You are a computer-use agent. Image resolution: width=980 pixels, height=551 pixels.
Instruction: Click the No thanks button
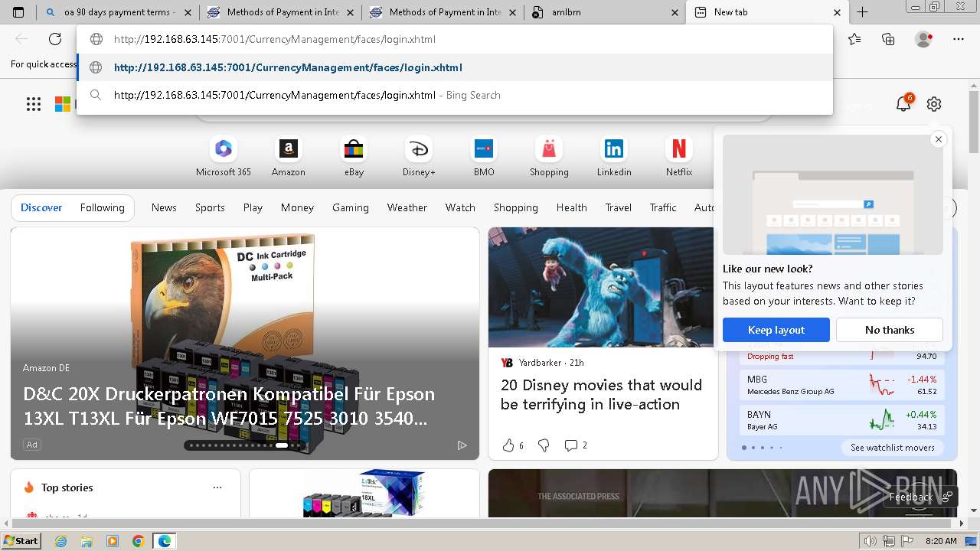(x=890, y=330)
